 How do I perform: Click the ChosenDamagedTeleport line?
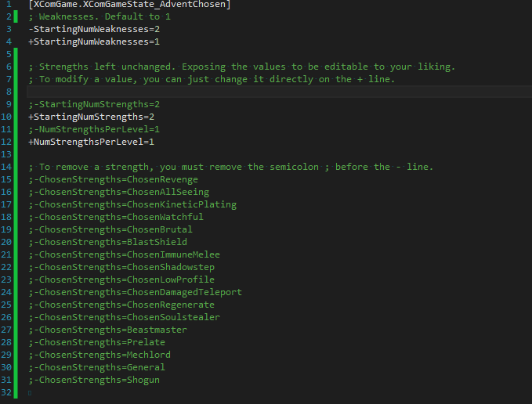point(136,292)
